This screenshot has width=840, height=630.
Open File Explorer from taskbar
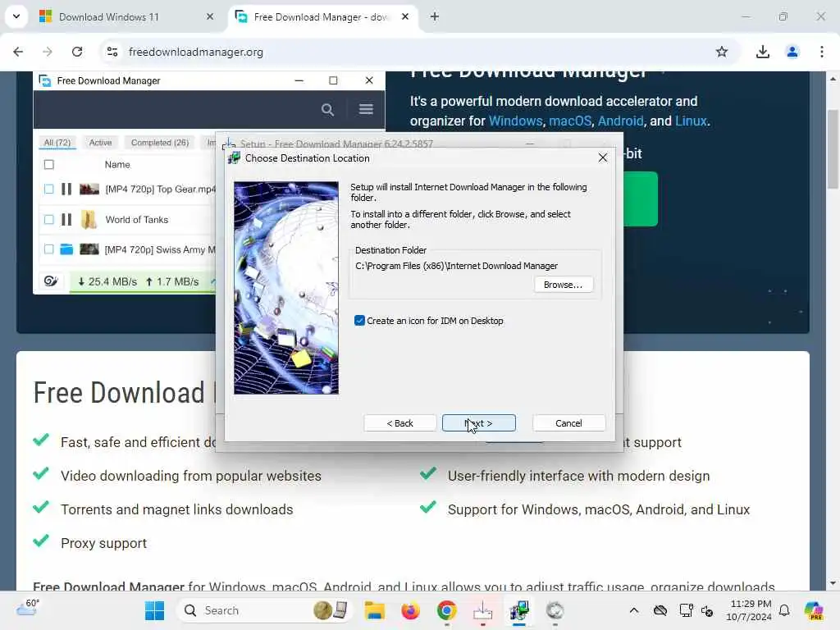(374, 610)
